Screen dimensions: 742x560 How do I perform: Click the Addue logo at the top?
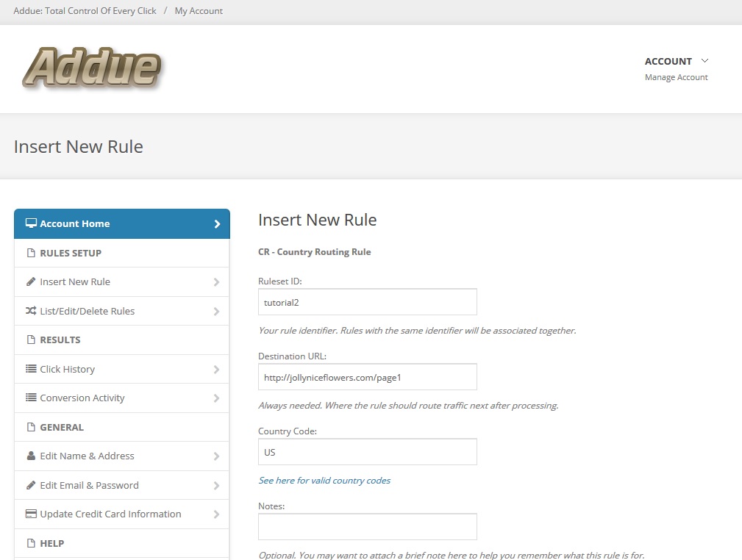(91, 66)
